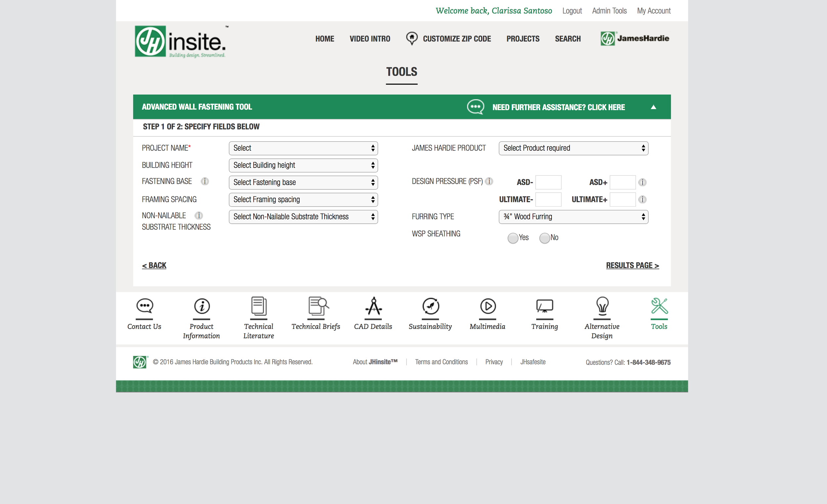Viewport: 827px width, 504px height.
Task: Click the info icon next to ASD+ field
Action: (x=642, y=182)
